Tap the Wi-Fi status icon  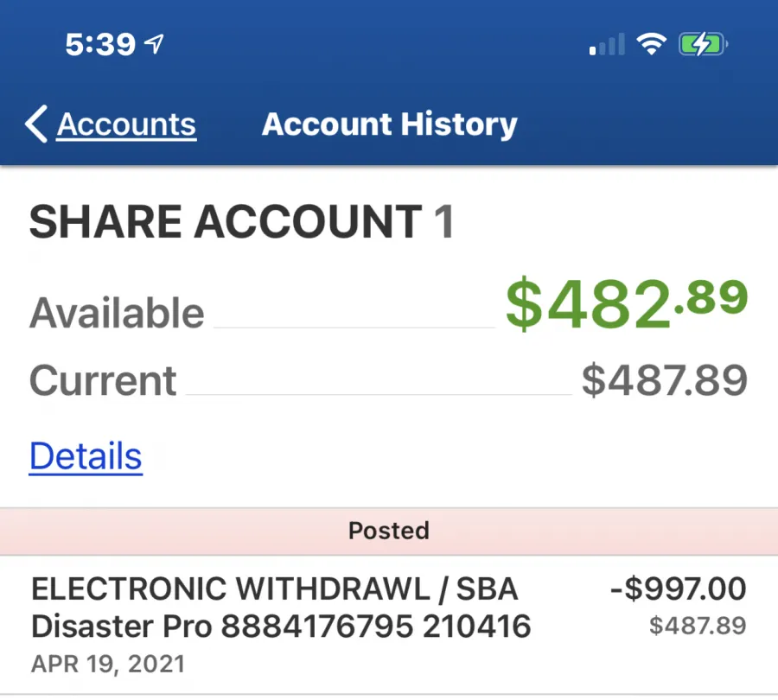652,44
